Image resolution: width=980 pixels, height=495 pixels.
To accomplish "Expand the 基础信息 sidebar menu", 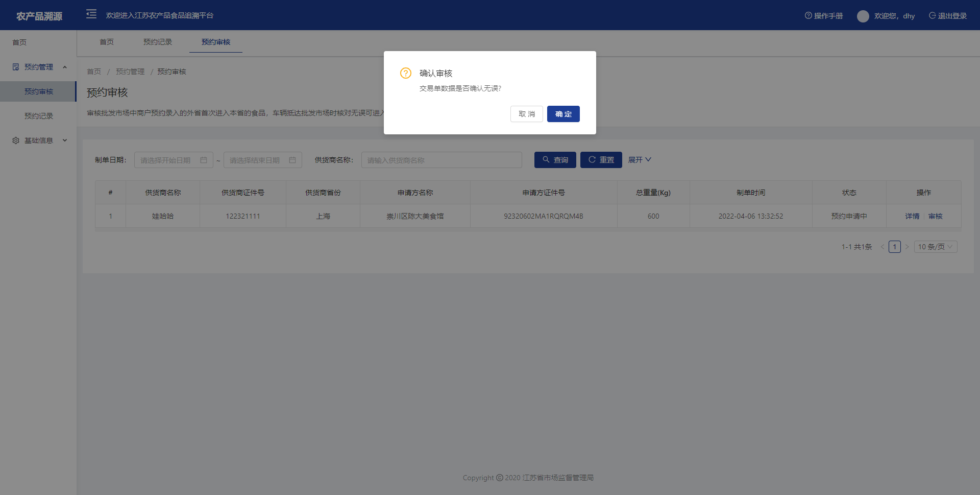I will click(x=65, y=140).
